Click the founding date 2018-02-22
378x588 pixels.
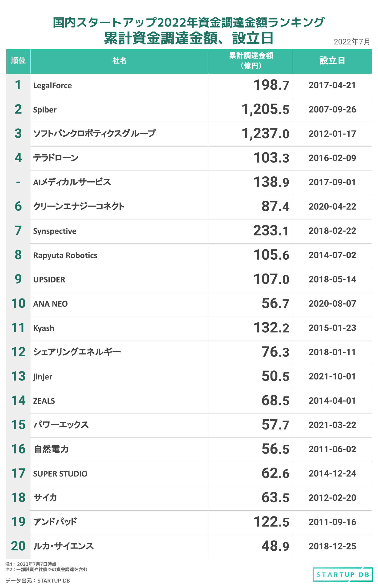pyautogui.click(x=332, y=231)
